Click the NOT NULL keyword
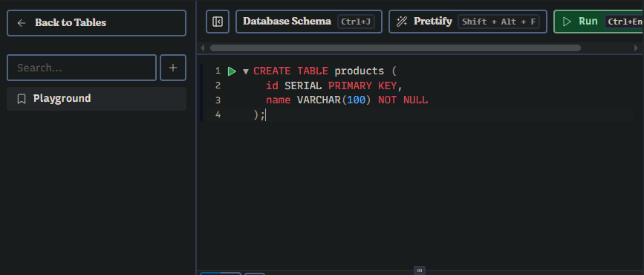Image resolution: width=644 pixels, height=275 pixels. [403, 100]
